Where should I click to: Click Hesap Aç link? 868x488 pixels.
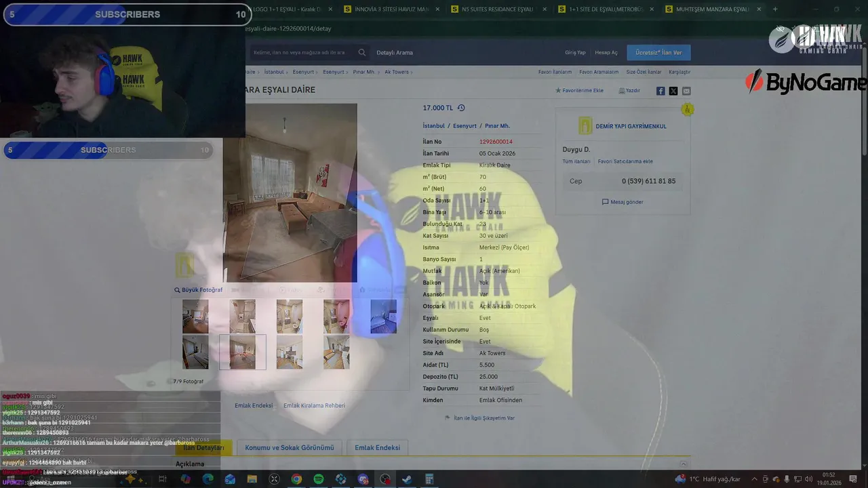pyautogui.click(x=606, y=52)
